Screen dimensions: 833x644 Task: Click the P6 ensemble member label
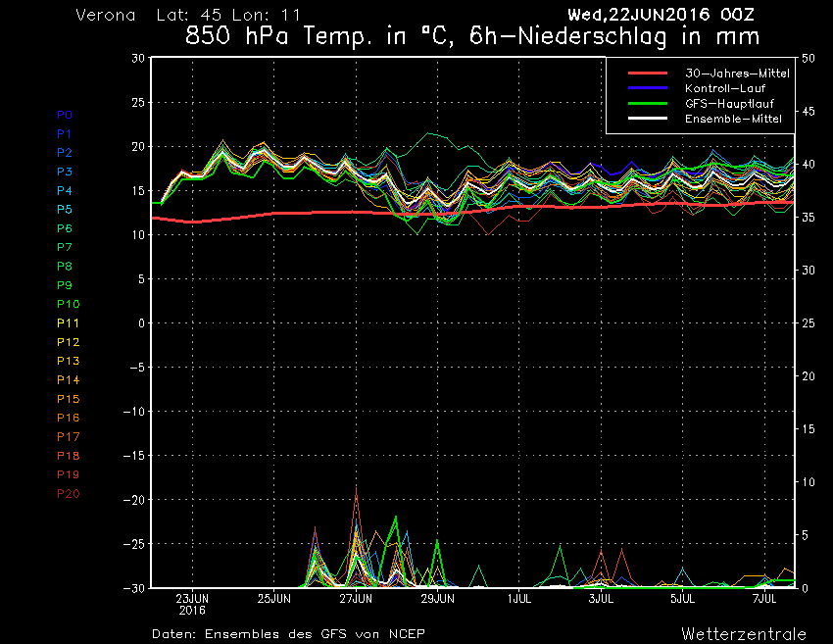click(65, 228)
